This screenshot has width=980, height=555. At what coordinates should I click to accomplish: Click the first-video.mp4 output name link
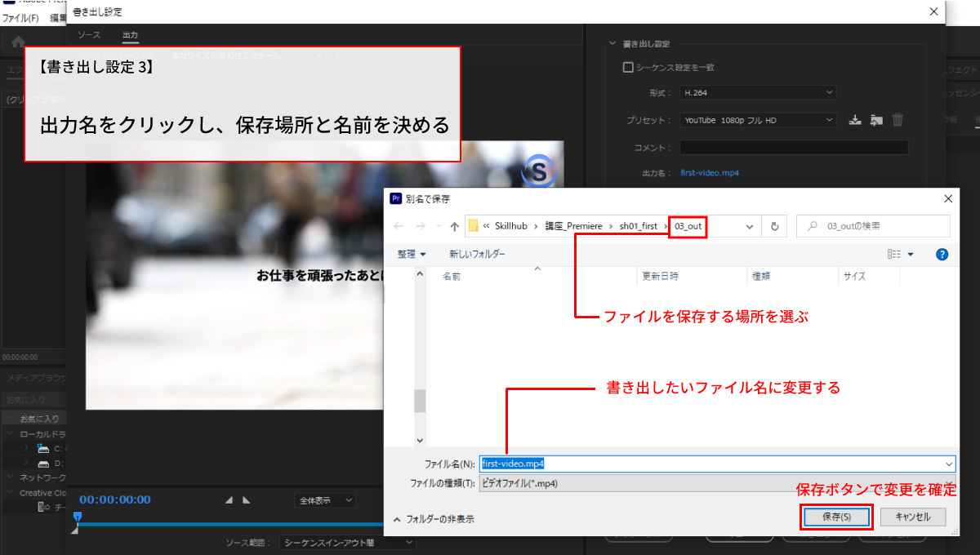coord(709,173)
